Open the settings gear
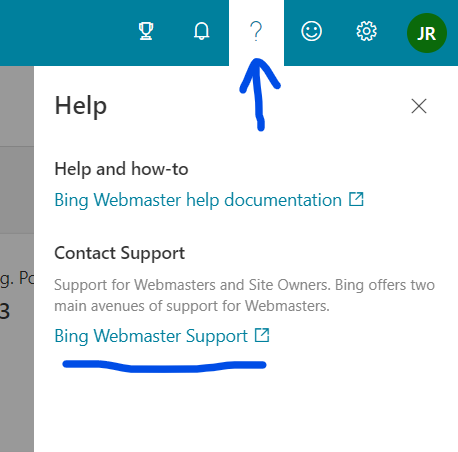This screenshot has width=458, height=452. click(x=366, y=31)
